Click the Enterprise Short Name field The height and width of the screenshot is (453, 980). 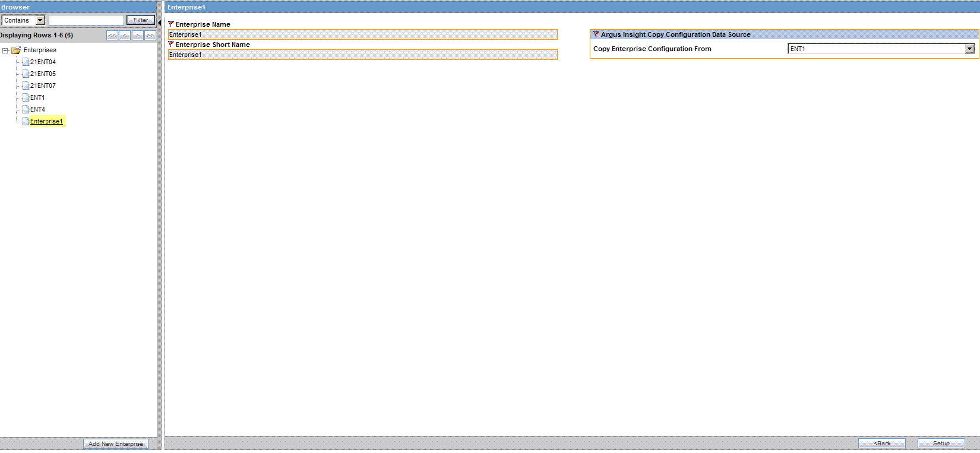pyautogui.click(x=363, y=55)
